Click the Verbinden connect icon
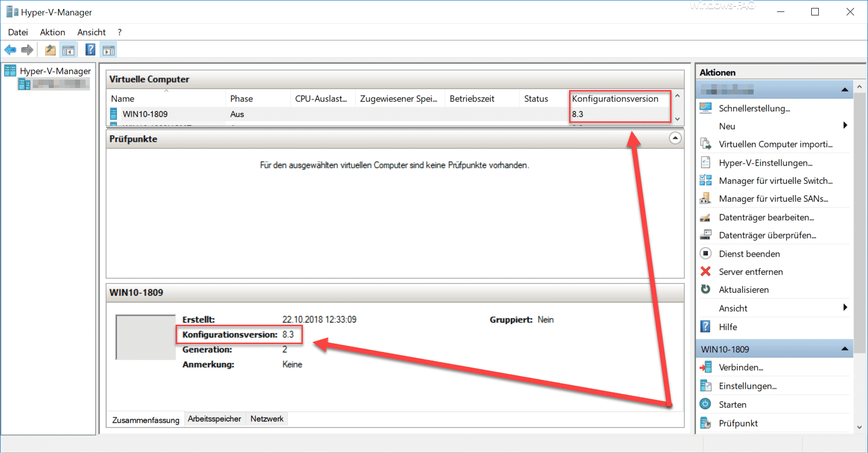This screenshot has width=868, height=453. [x=705, y=367]
